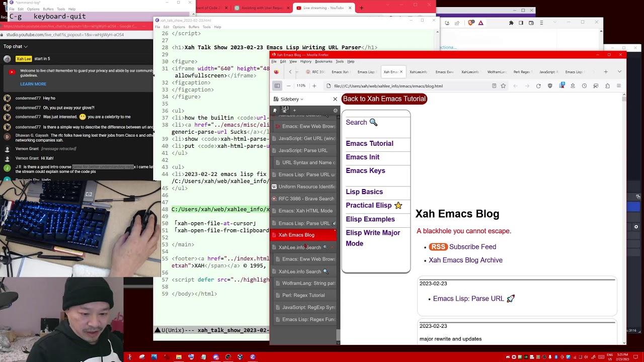Open the Emacs Tutorial link

coord(369,143)
